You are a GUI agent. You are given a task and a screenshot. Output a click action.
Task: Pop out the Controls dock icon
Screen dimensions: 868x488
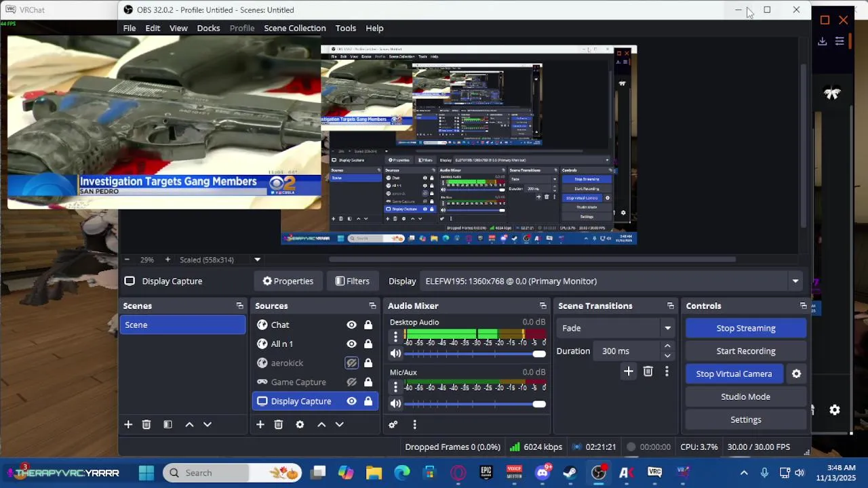point(804,306)
